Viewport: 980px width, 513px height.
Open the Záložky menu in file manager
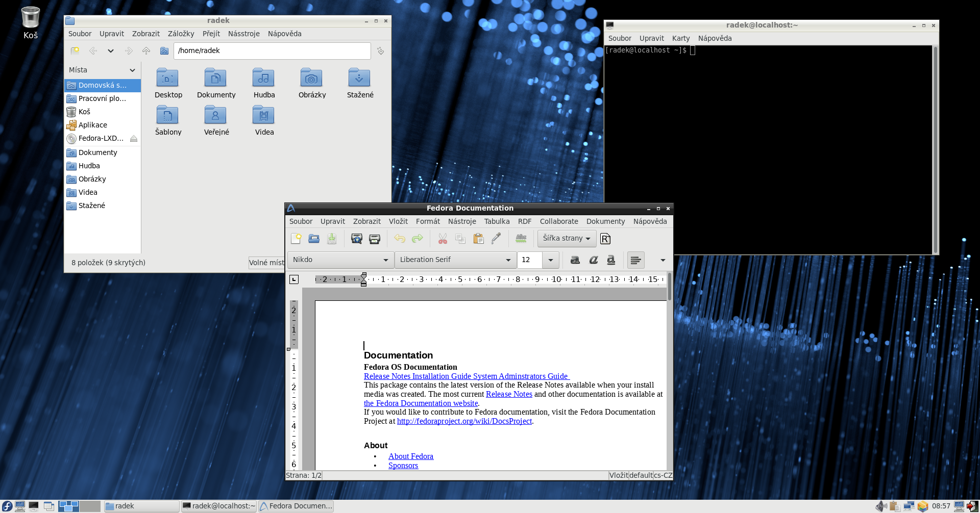(181, 34)
